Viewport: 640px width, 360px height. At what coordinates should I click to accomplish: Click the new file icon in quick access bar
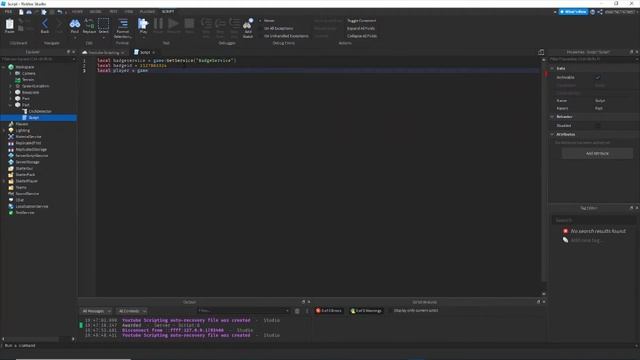click(21, 12)
